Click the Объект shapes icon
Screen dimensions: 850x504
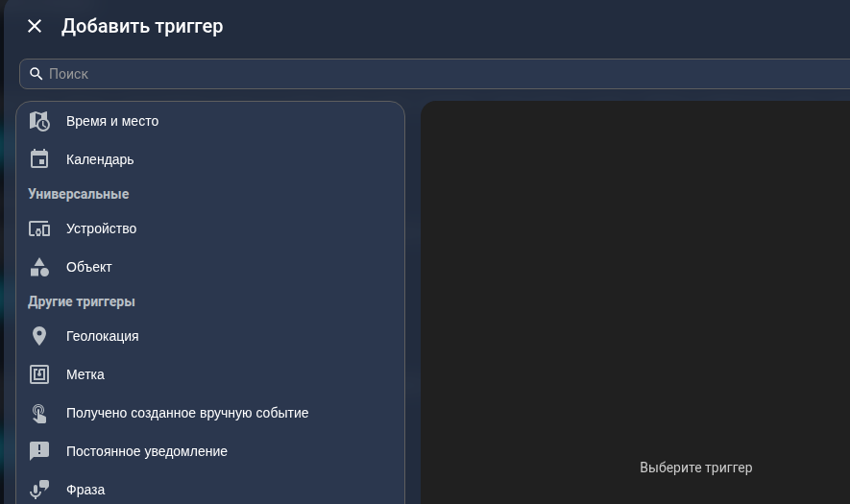coord(39,267)
